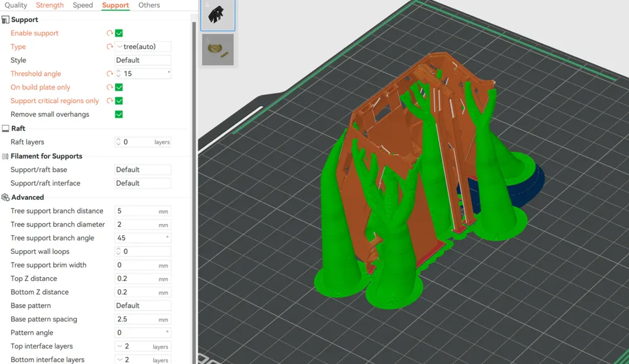Open the Base pattern dropdown

click(143, 306)
